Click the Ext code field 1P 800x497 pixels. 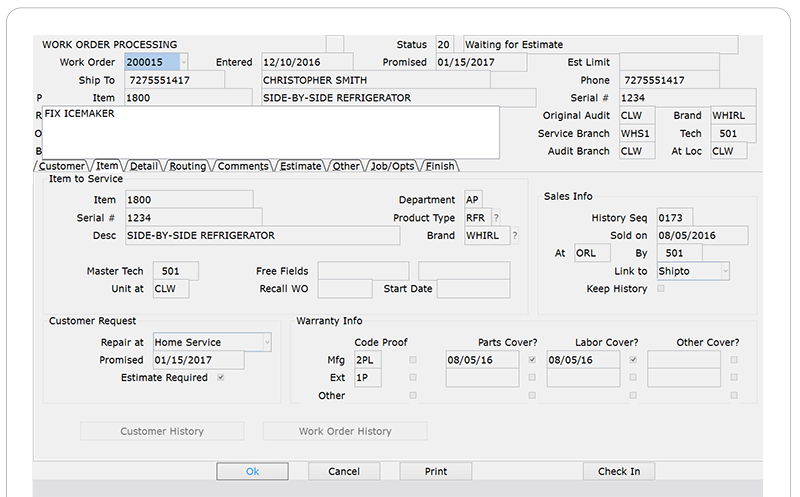tap(368, 378)
